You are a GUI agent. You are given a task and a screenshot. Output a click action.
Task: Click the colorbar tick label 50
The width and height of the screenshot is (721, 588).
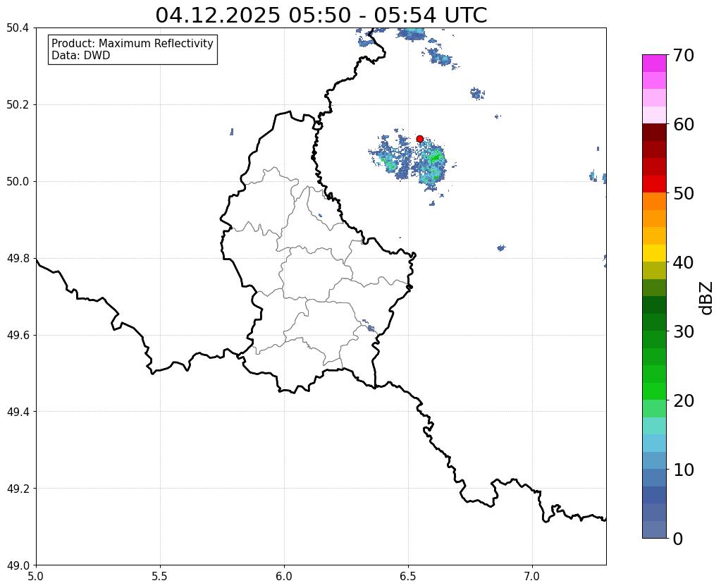click(684, 193)
